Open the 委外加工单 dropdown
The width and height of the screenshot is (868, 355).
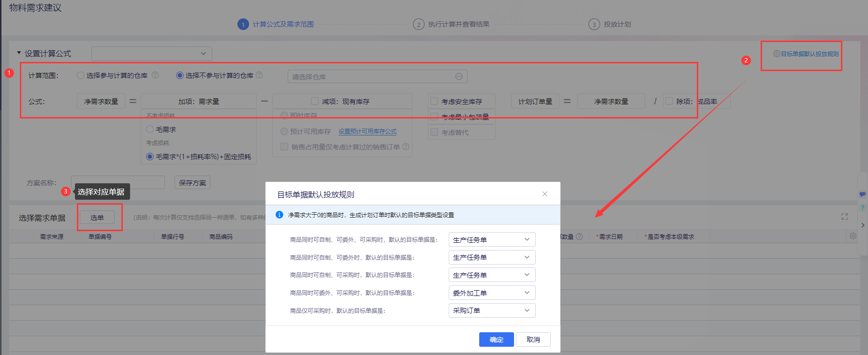pyautogui.click(x=492, y=293)
